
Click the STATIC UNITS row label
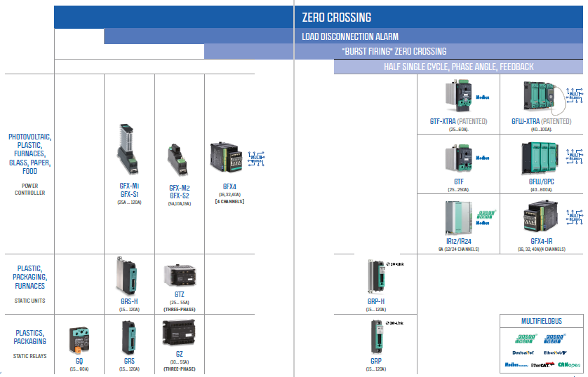point(29,301)
